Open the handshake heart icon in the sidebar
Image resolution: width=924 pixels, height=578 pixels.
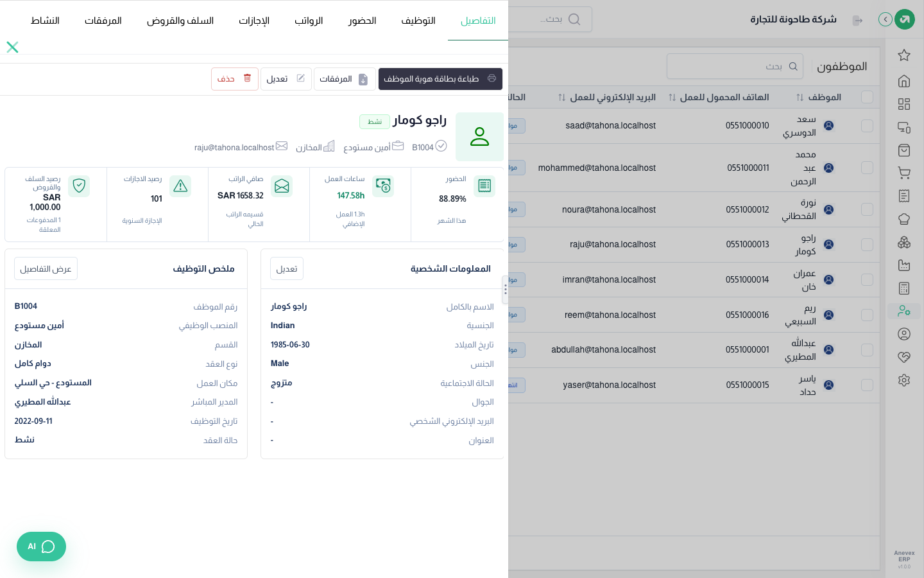[x=904, y=357]
